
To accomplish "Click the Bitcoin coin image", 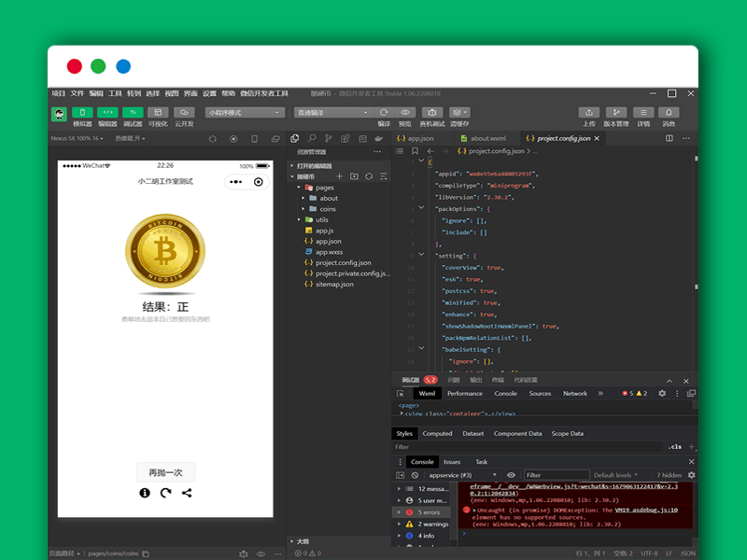I will 165,251.
